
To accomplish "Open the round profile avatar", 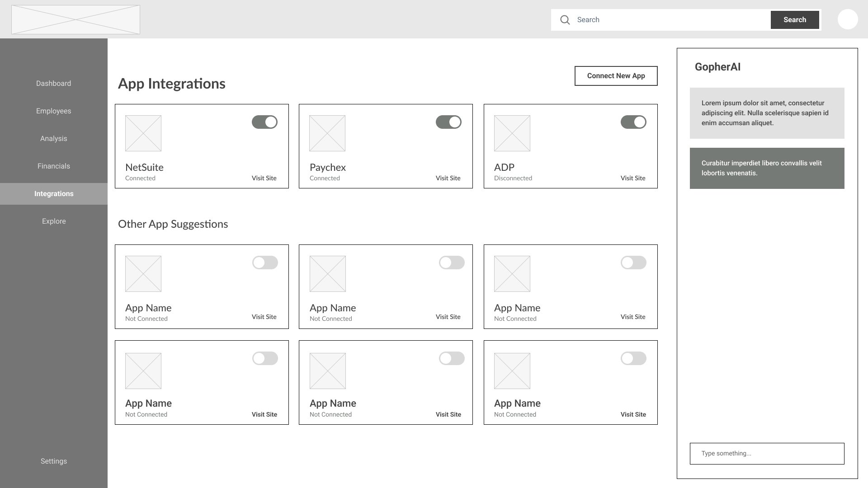I will tap(848, 19).
